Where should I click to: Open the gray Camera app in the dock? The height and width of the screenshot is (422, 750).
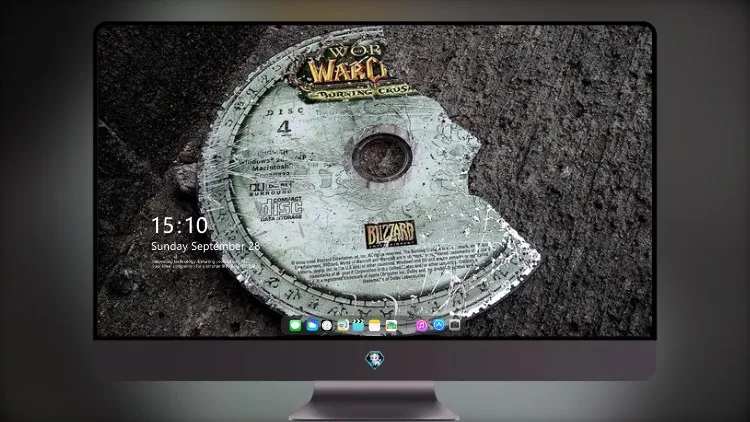(454, 325)
